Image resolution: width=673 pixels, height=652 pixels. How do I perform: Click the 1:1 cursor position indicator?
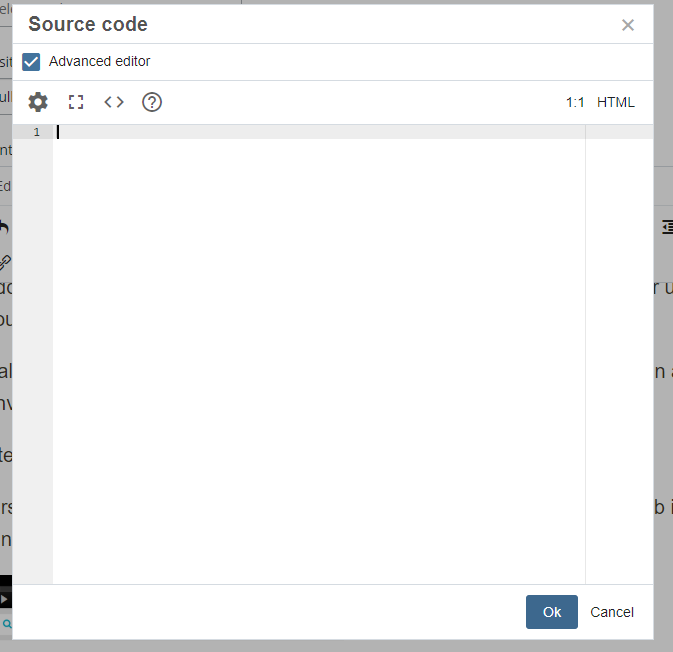pos(575,102)
